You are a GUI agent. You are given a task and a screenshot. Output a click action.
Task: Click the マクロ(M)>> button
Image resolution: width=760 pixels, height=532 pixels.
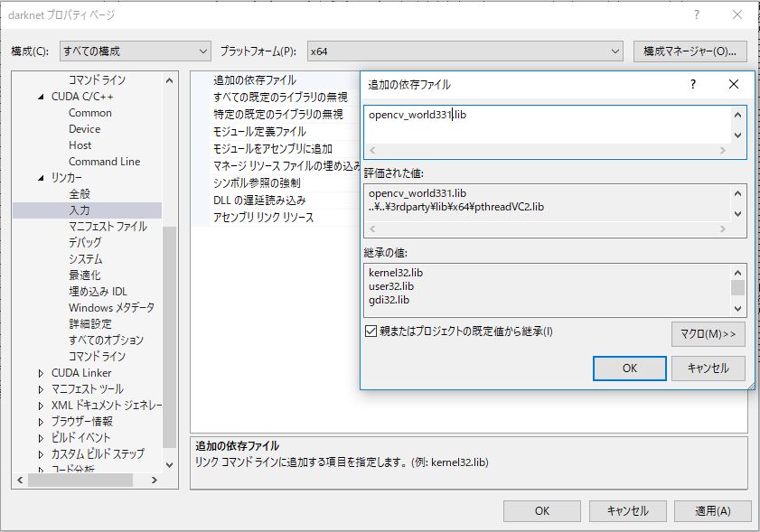click(x=708, y=333)
